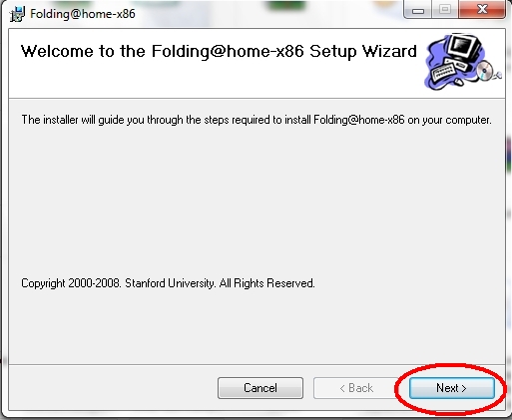Open the installer icon system menu
This screenshot has height=420, width=512.
(17, 14)
